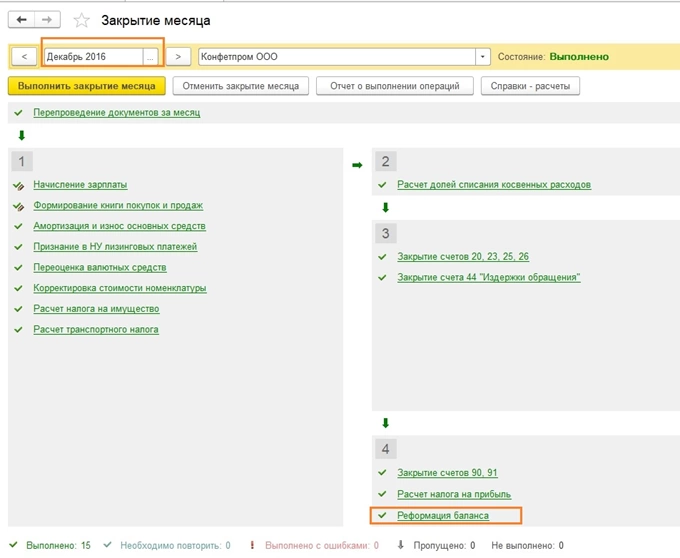The image size is (680, 558).
Task: Open period picker via ellipsis button
Action: (151, 57)
